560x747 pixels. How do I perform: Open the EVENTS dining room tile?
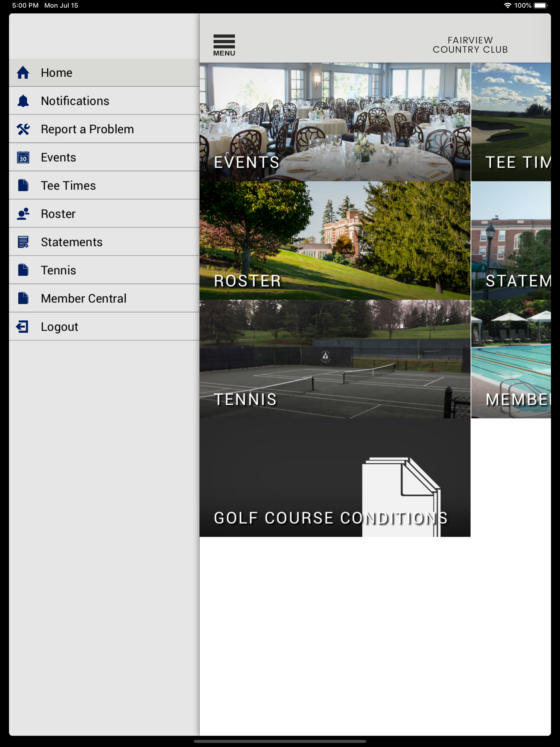coord(335,122)
